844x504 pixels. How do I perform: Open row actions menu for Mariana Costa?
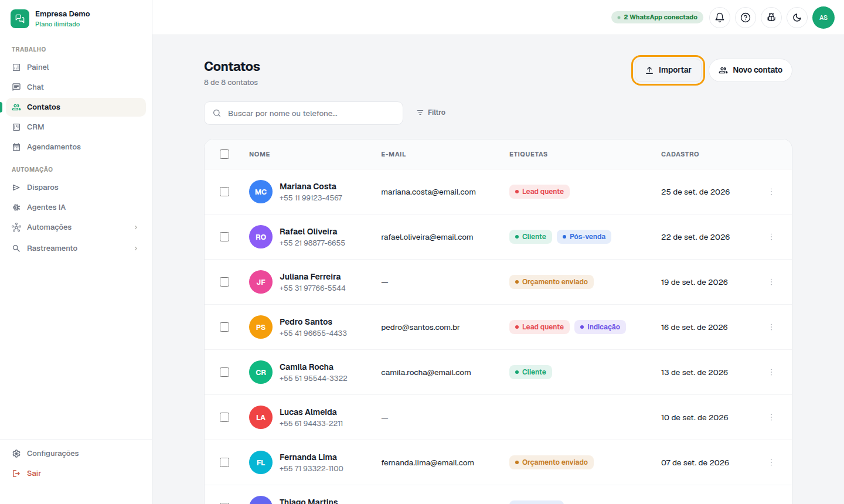pos(771,192)
